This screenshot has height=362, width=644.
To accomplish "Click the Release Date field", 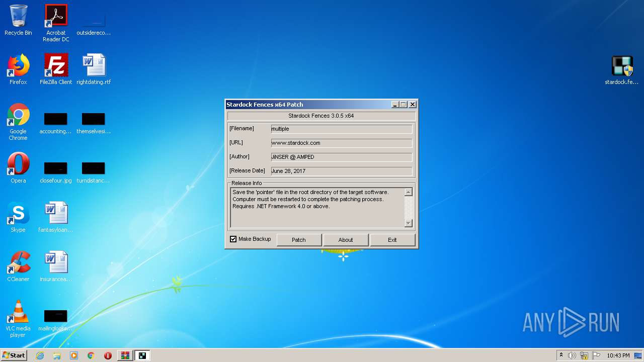I will pos(342,171).
